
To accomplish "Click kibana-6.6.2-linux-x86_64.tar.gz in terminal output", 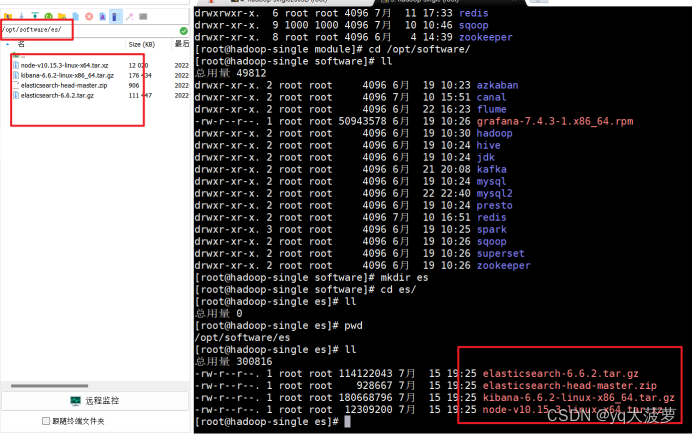I will pos(579,397).
